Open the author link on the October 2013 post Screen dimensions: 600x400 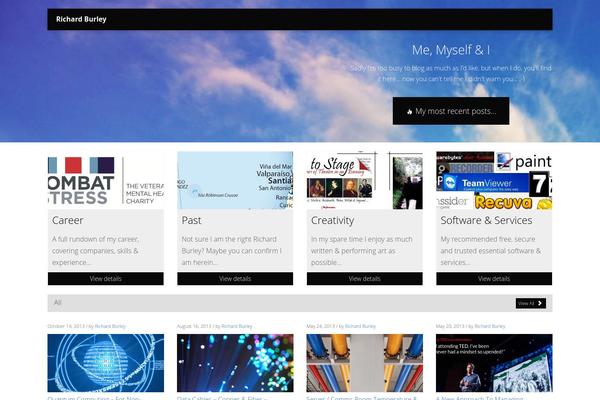pyautogui.click(x=110, y=326)
